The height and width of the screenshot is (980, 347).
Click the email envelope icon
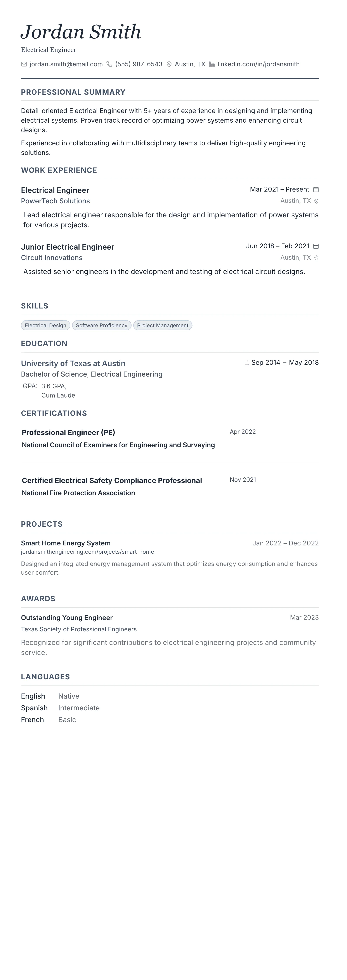(x=24, y=64)
